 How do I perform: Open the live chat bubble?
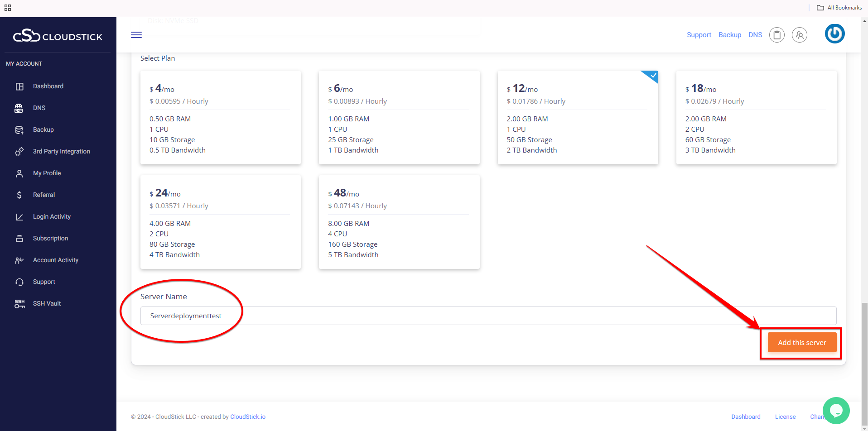click(x=836, y=410)
